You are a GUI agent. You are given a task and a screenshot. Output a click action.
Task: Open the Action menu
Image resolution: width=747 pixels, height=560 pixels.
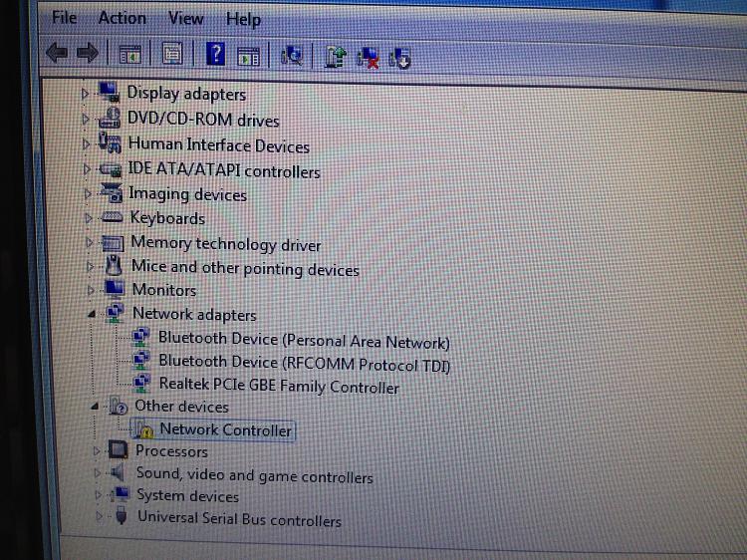[x=122, y=18]
